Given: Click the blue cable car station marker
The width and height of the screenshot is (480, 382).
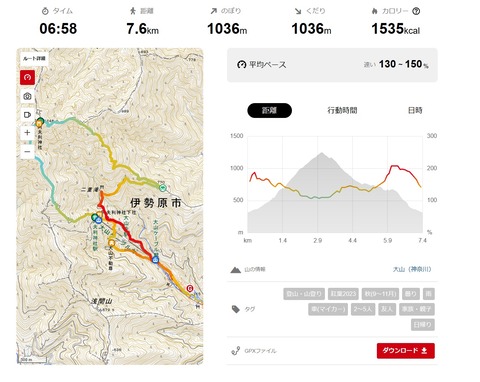Looking at the screenshot, I should click(x=155, y=259).
